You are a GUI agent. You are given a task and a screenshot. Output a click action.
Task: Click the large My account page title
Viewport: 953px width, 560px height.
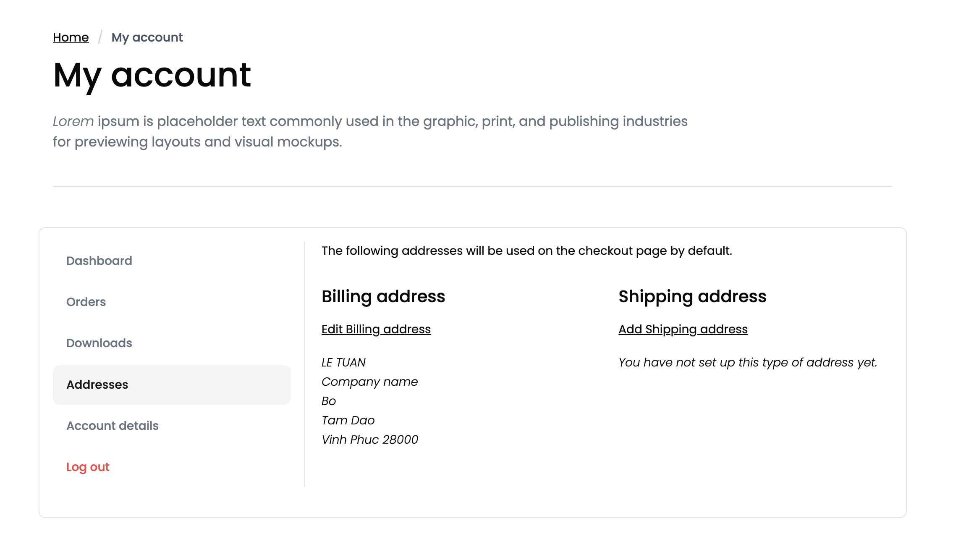coord(152,75)
